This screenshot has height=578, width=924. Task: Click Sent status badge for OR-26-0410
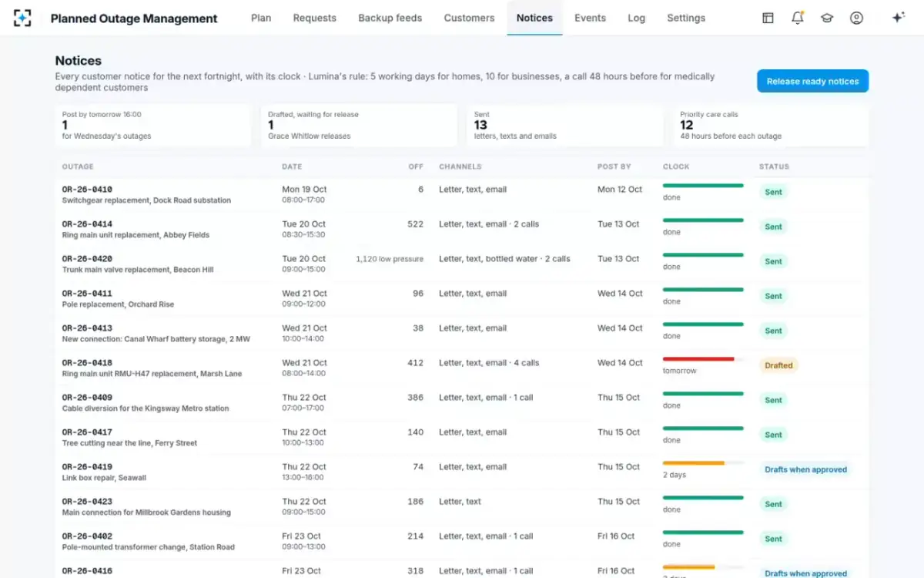point(773,192)
